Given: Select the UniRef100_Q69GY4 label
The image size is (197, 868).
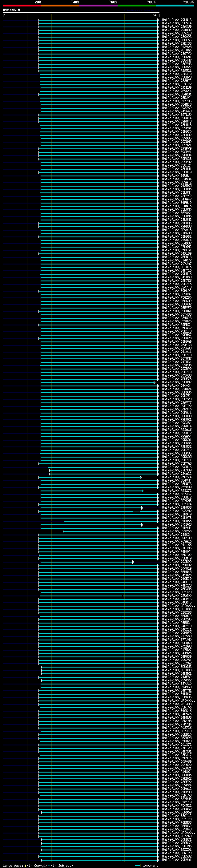Looking at the screenshot, I should tap(177, 91).
